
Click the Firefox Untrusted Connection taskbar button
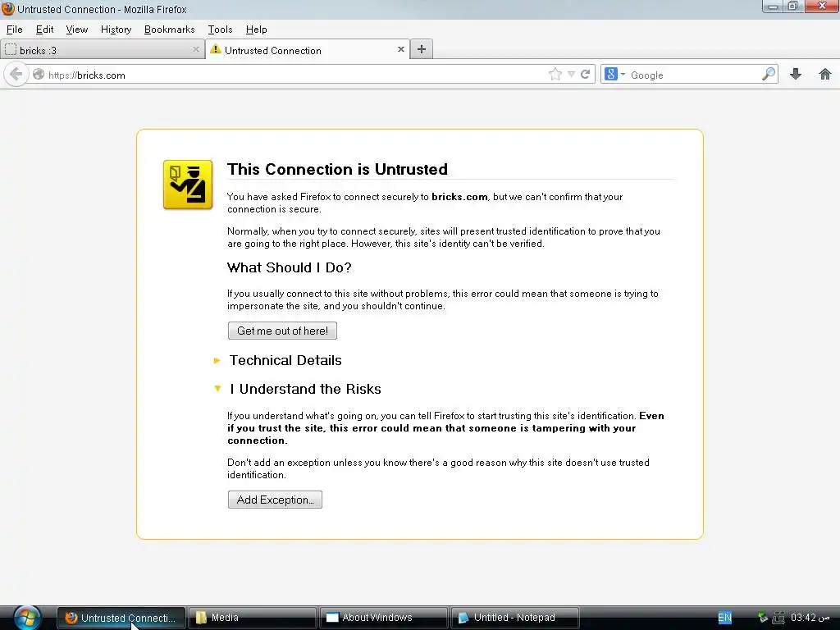pos(121,618)
